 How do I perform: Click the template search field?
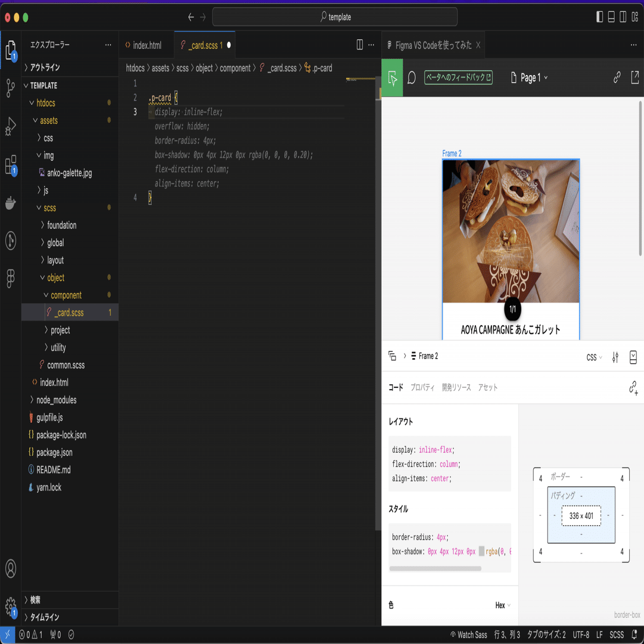coord(335,17)
